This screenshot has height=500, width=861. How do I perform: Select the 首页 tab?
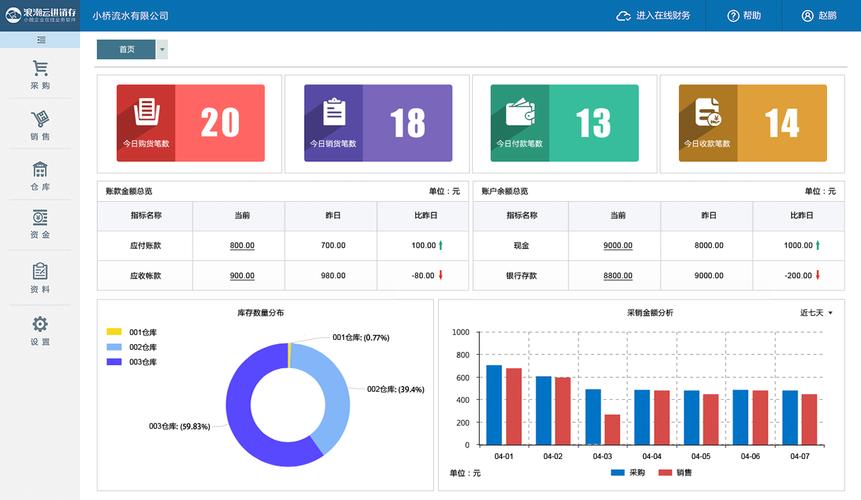pyautogui.click(x=126, y=49)
